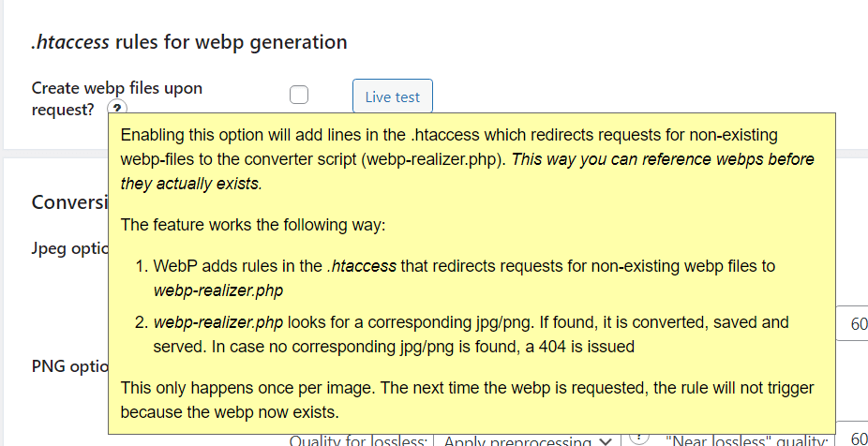This screenshot has height=446, width=868.
Task: Open help icon beside Create webp files upon request
Action: click(117, 108)
